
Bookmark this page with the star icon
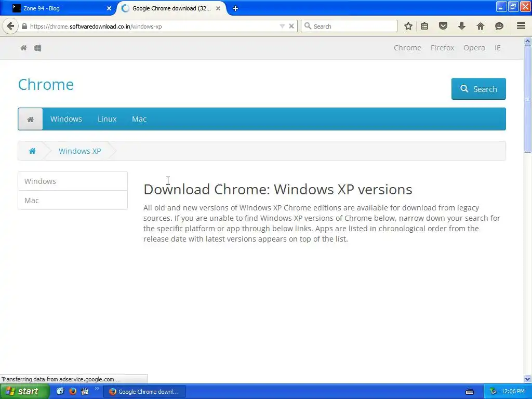point(408,26)
